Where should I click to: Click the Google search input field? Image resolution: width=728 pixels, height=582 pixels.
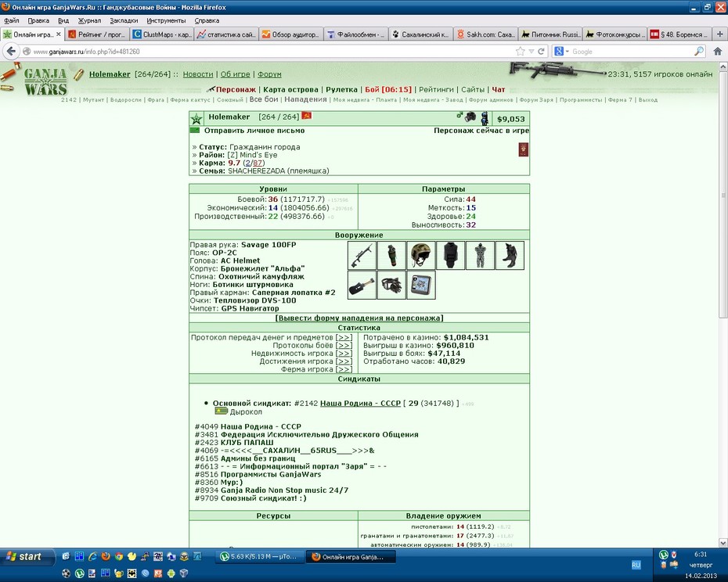(632, 52)
